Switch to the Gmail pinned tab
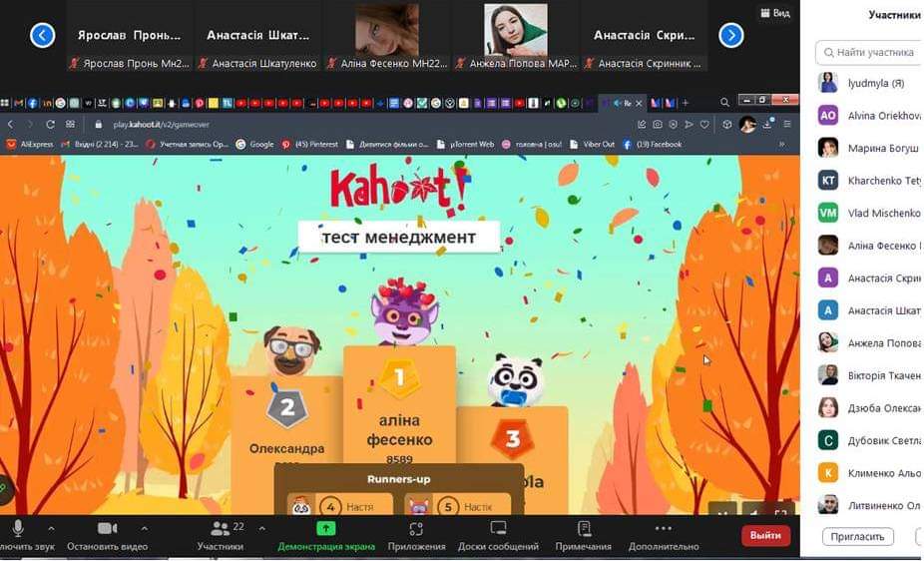The height and width of the screenshot is (561, 924). pos(18,103)
